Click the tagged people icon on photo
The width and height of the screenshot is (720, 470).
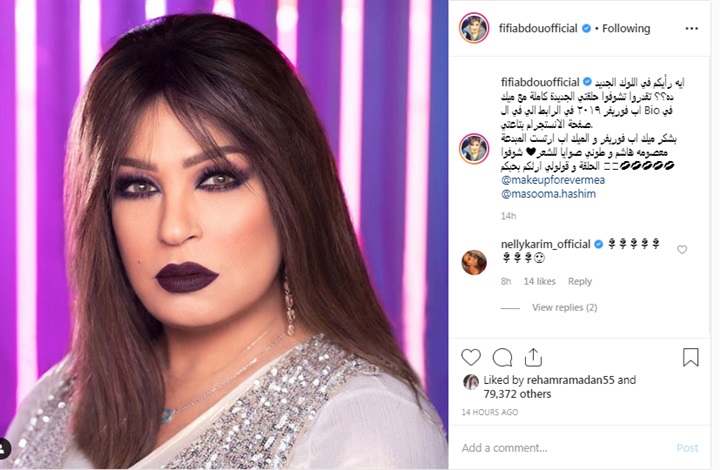(4, 448)
